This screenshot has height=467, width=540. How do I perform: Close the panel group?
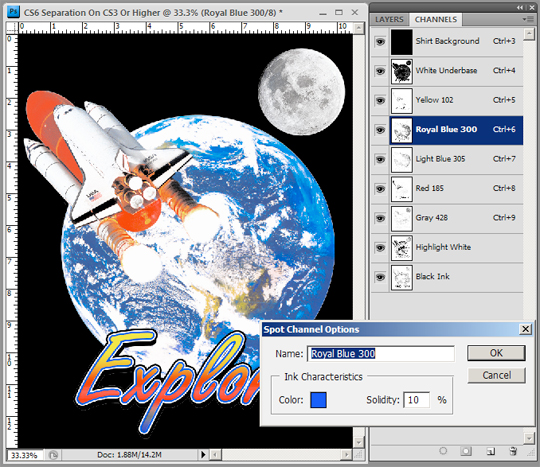click(x=532, y=7)
